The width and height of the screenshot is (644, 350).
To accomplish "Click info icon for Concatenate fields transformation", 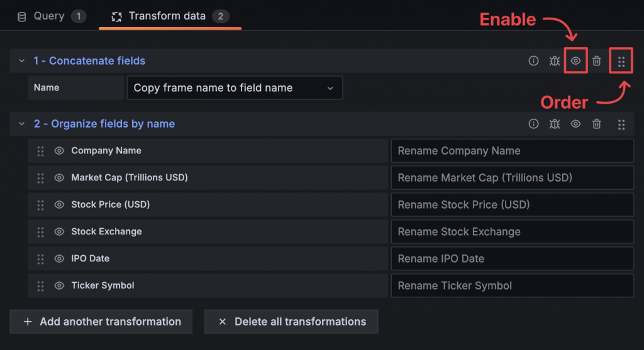I will [533, 61].
